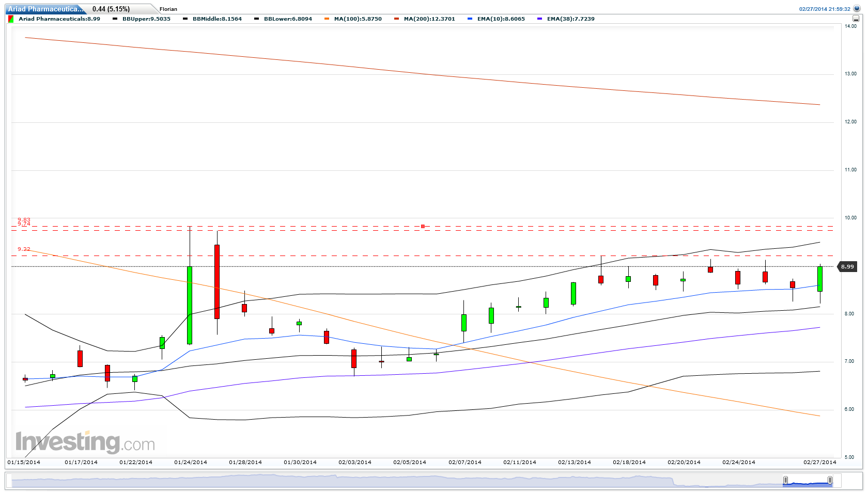The image size is (868, 494).
Task: Click the BBLower:6.8094 legend entry
Action: (x=288, y=19)
